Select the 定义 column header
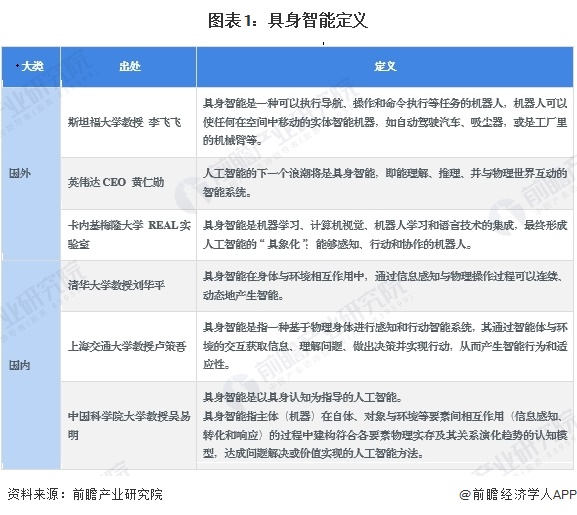 (385, 67)
